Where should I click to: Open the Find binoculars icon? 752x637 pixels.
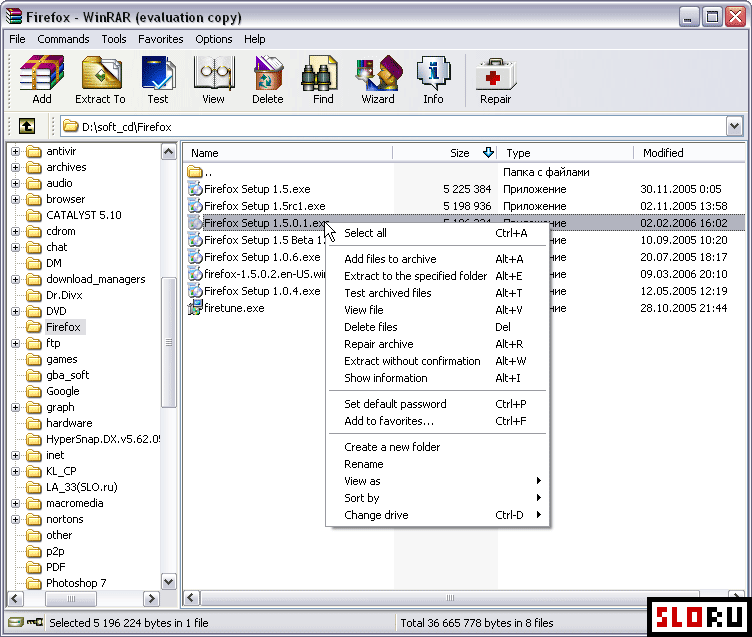(x=319, y=73)
